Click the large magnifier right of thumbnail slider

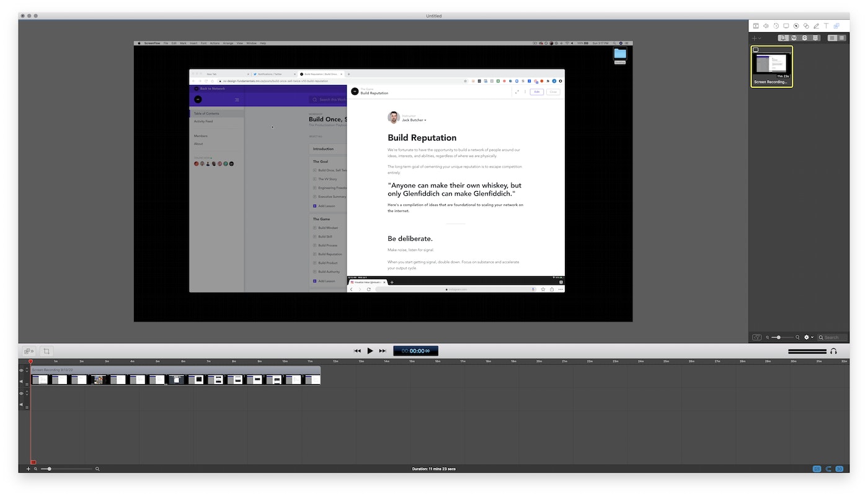click(798, 338)
